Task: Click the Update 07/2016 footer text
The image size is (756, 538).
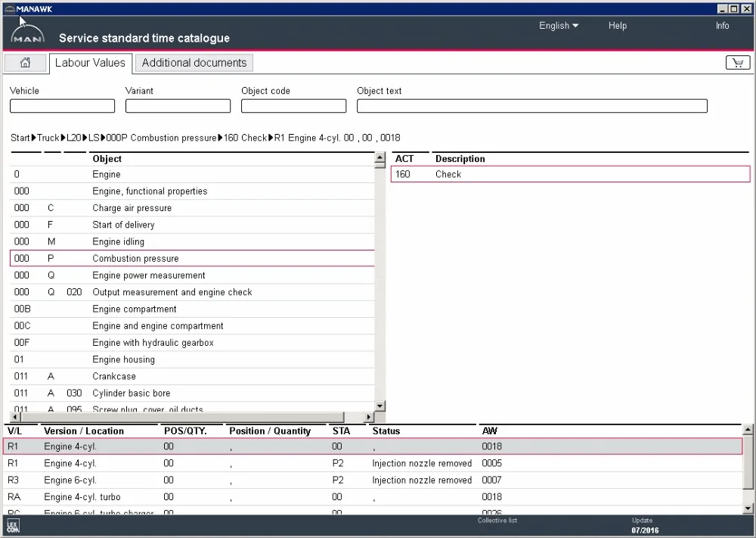Action: tap(645, 525)
